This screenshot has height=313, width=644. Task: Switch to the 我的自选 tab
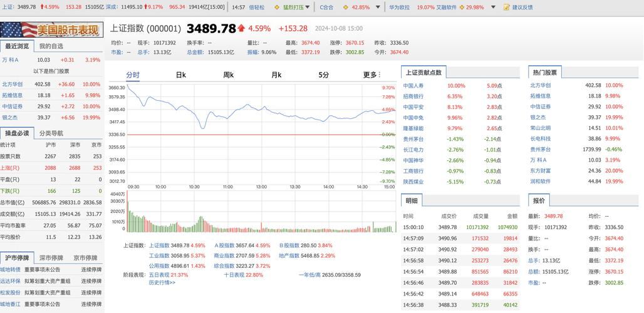click(51, 46)
